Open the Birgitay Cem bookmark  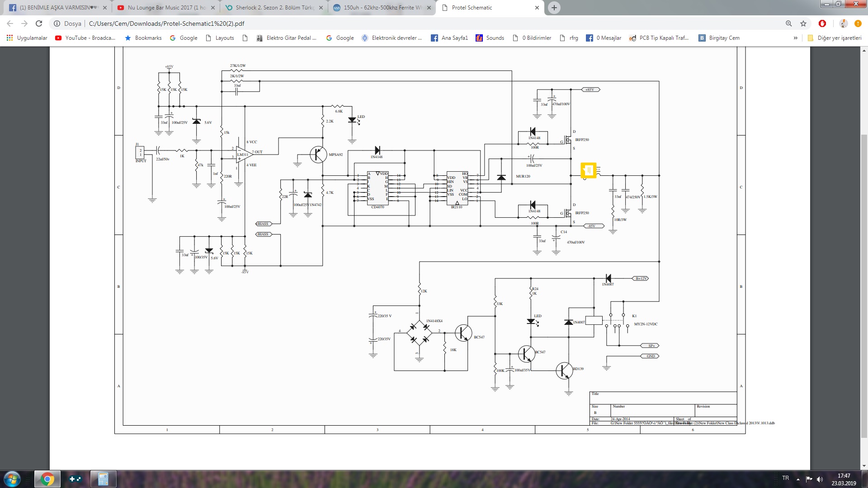[719, 38]
